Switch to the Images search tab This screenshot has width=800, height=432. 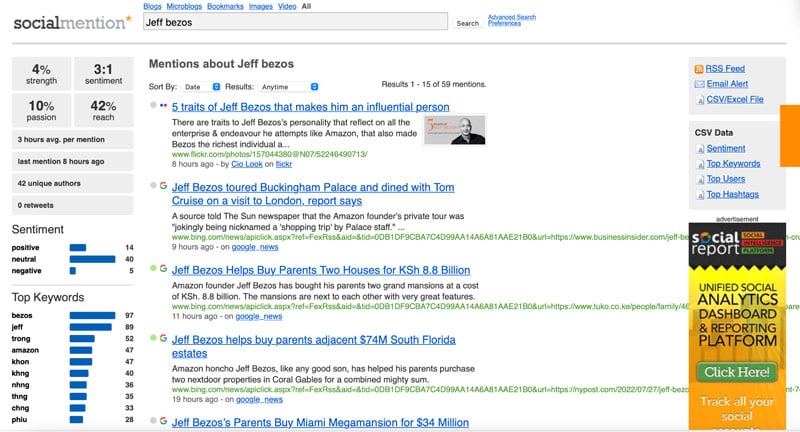point(261,6)
